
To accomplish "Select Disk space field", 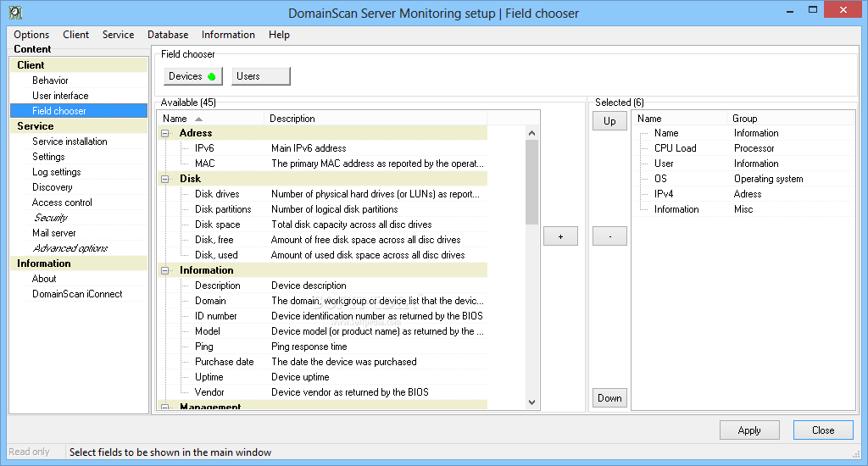I will [x=218, y=225].
